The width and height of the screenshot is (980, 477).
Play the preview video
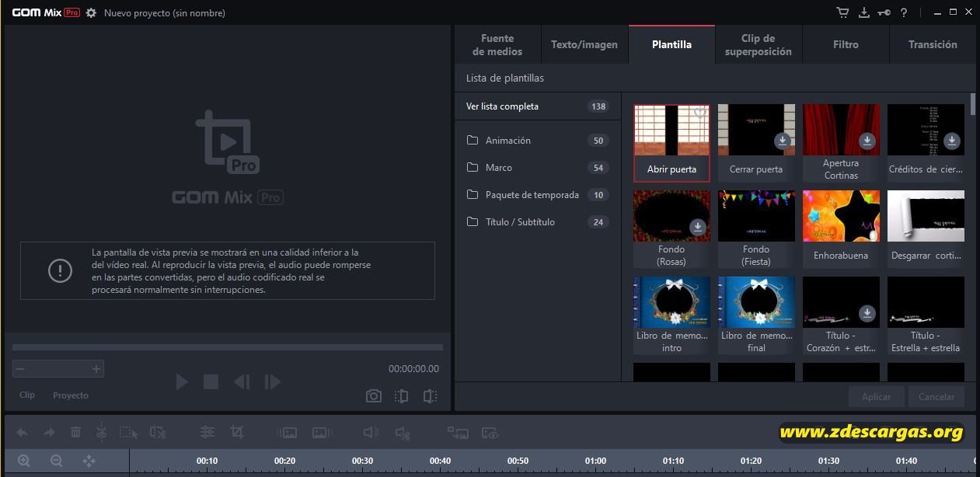tap(182, 381)
